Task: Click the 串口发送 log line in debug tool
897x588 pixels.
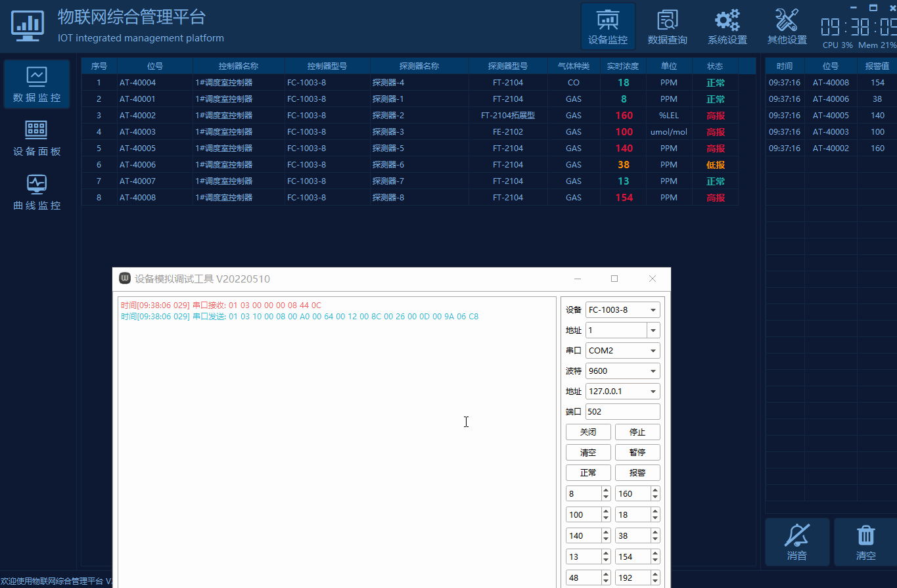Action: pos(300,317)
